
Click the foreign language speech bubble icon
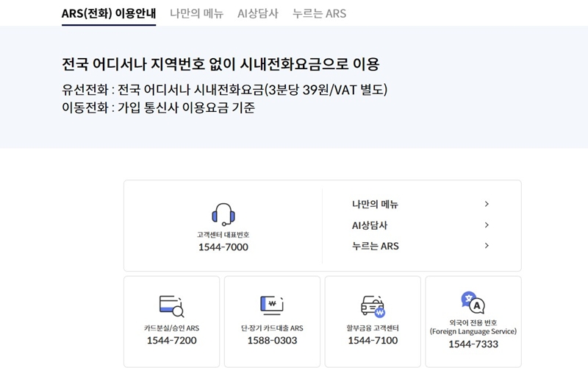tap(473, 302)
